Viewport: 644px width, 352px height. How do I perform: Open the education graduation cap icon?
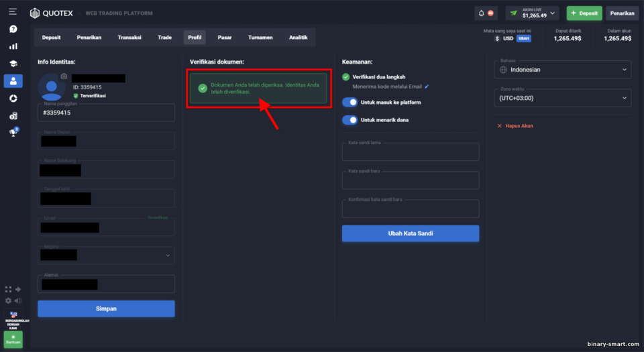tap(13, 64)
